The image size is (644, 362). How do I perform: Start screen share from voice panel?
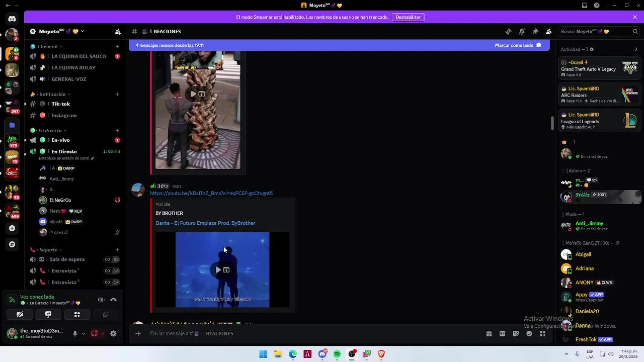[x=48, y=314]
